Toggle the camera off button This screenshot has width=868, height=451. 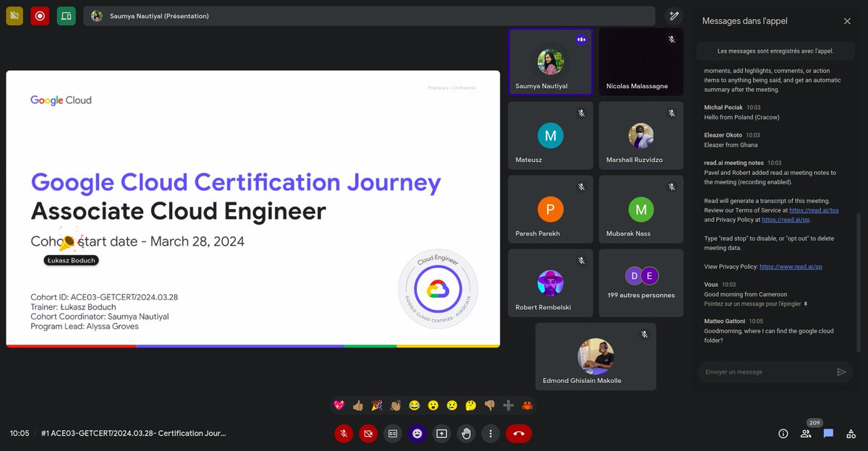[x=368, y=434]
